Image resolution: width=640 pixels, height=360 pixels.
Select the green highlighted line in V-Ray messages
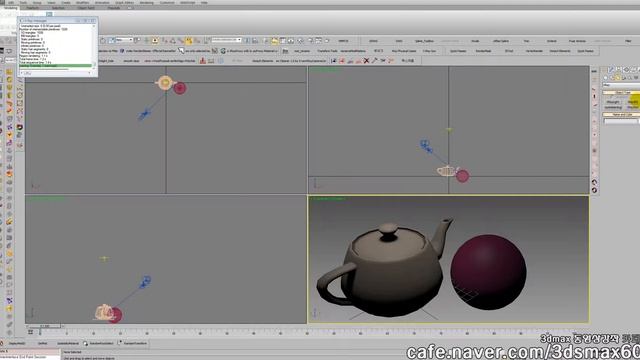(x=55, y=65)
